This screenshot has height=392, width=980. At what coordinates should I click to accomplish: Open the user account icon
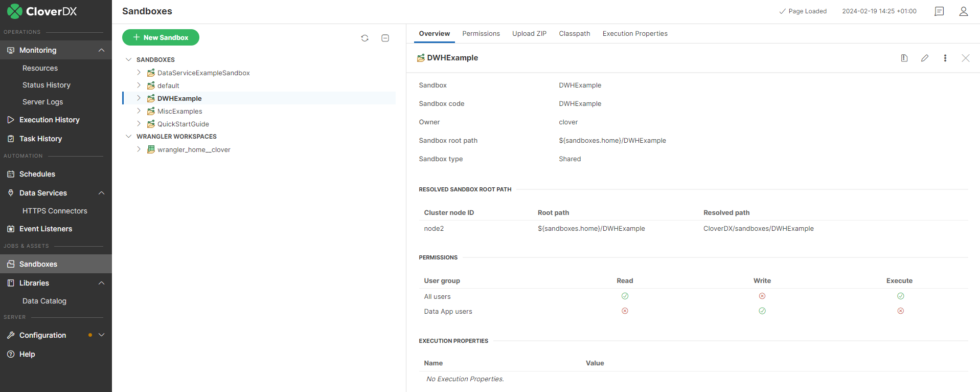[963, 11]
